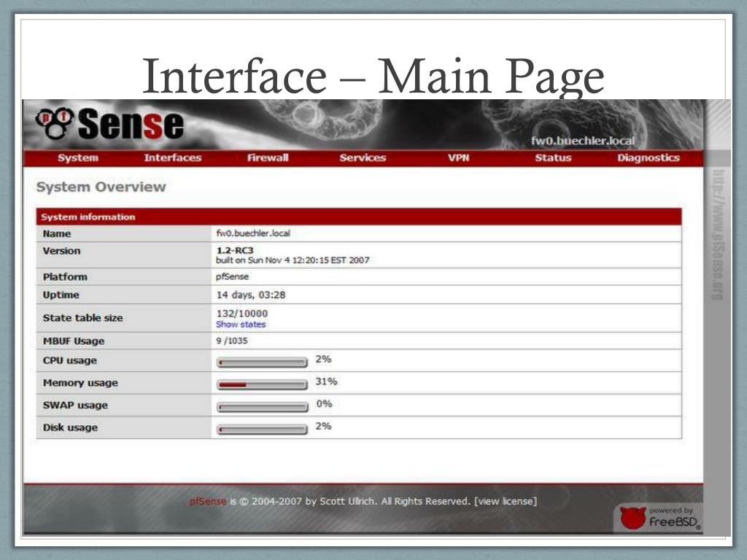Click the Version row label
Image resolution: width=747 pixels, height=560 pixels.
[x=61, y=251]
